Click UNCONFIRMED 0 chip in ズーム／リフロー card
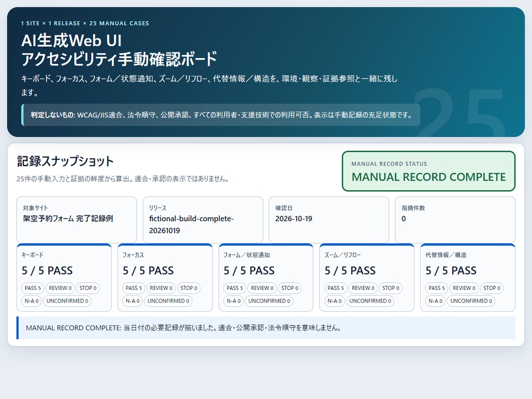Screen dimensions: 532x399 [370, 301]
